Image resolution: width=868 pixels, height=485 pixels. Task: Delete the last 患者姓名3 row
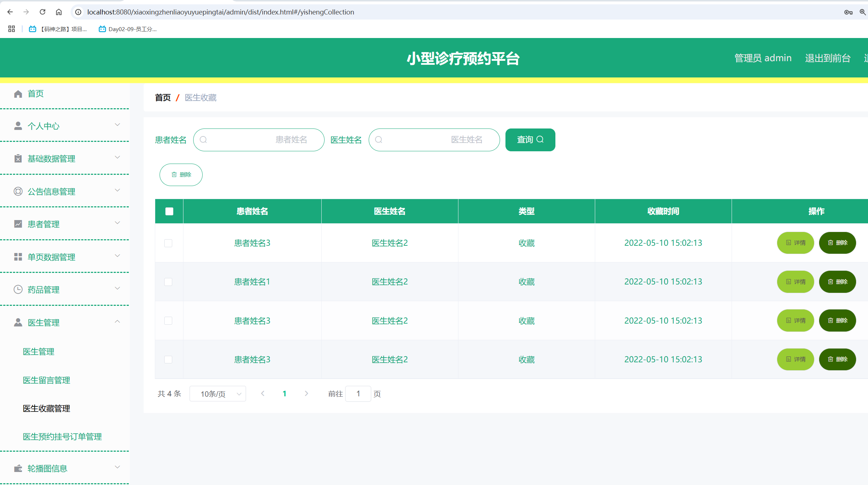tap(837, 359)
